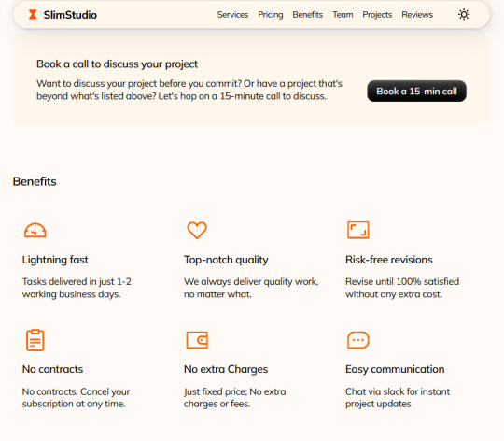Image resolution: width=504 pixels, height=441 pixels.
Task: Open the Team nav link
Action: pos(343,15)
